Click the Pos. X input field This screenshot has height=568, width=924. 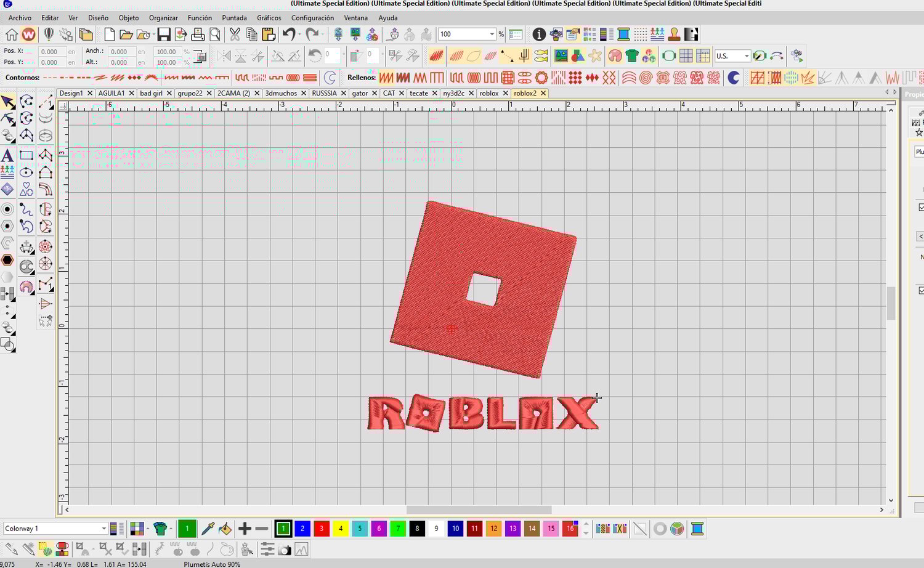[x=52, y=52]
